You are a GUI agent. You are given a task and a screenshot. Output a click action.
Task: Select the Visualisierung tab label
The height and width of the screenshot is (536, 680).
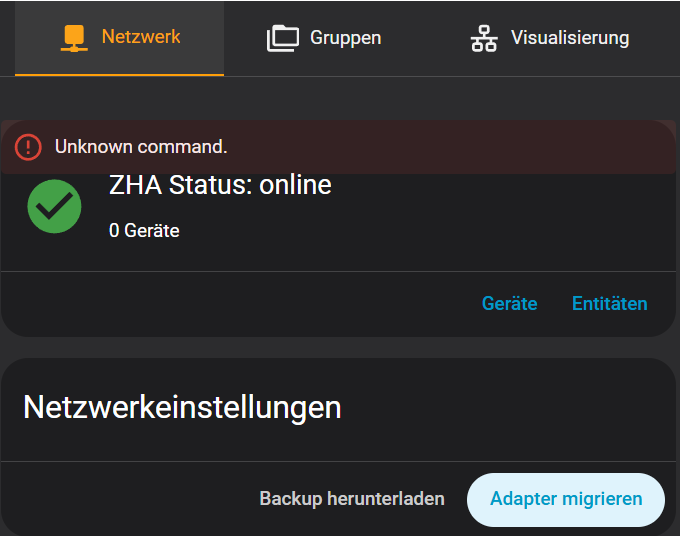click(570, 38)
